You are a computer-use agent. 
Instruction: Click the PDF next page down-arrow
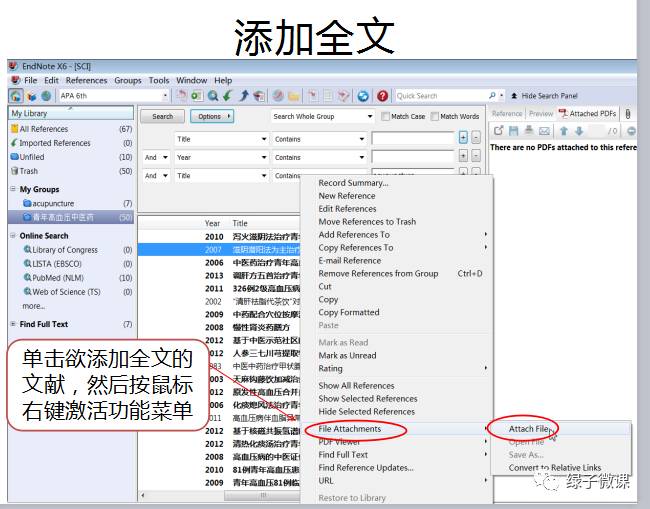(x=579, y=131)
